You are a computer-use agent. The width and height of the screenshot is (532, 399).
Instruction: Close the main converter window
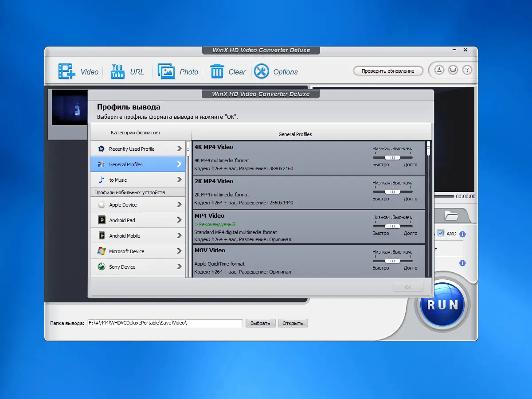pyautogui.click(x=465, y=50)
